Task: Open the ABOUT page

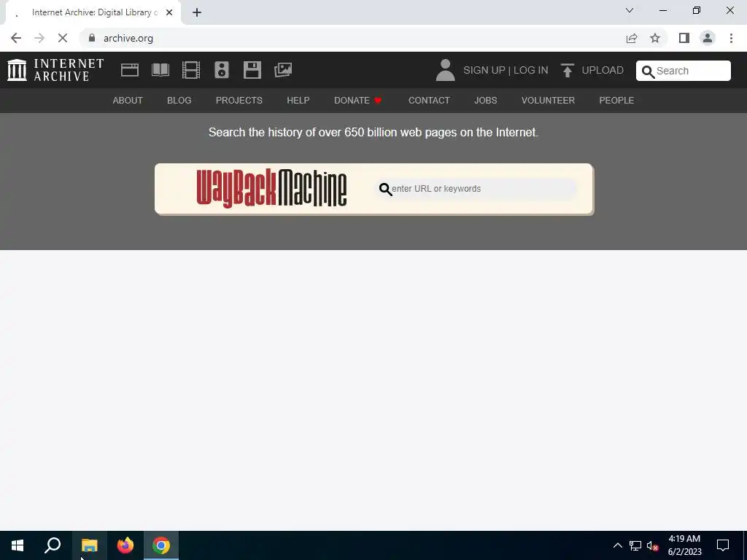Action: (128, 101)
